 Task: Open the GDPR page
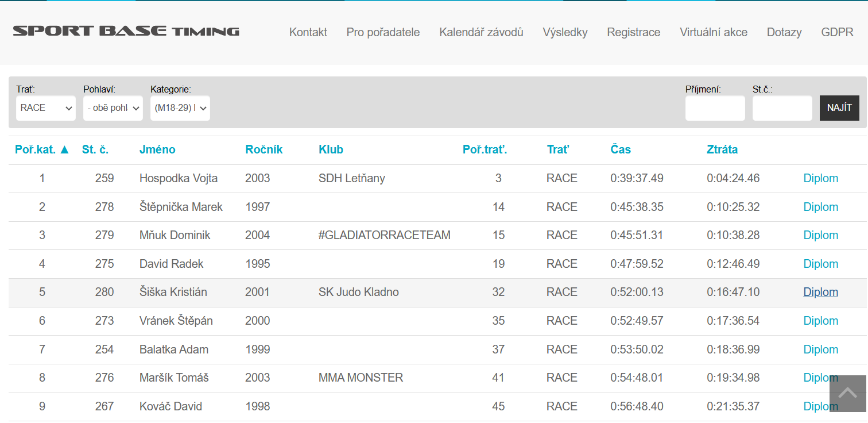pyautogui.click(x=837, y=32)
